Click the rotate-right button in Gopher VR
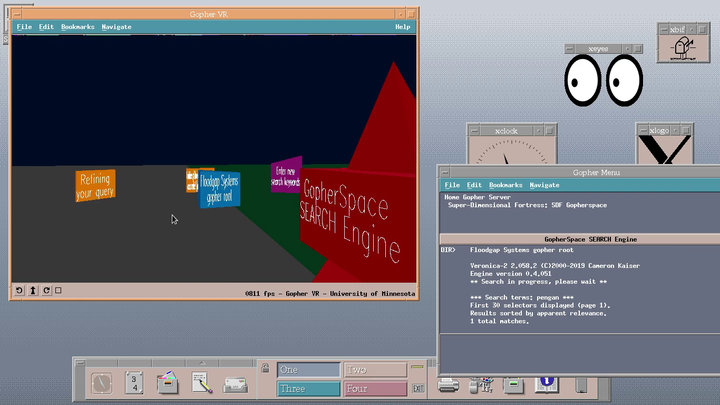The width and height of the screenshot is (720, 405). click(x=45, y=291)
